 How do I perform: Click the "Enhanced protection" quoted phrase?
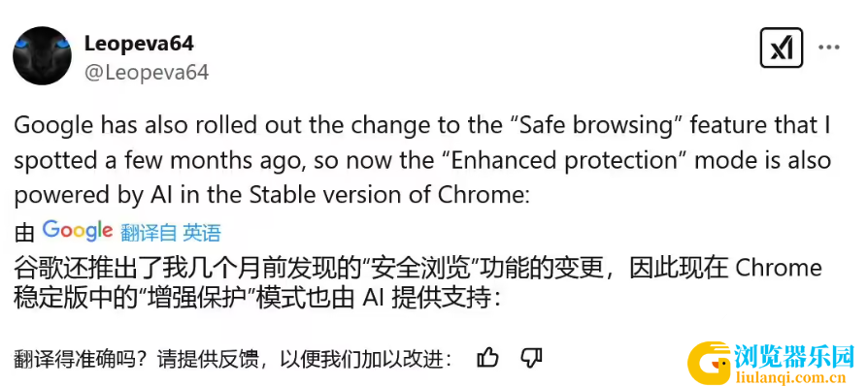tap(568, 161)
